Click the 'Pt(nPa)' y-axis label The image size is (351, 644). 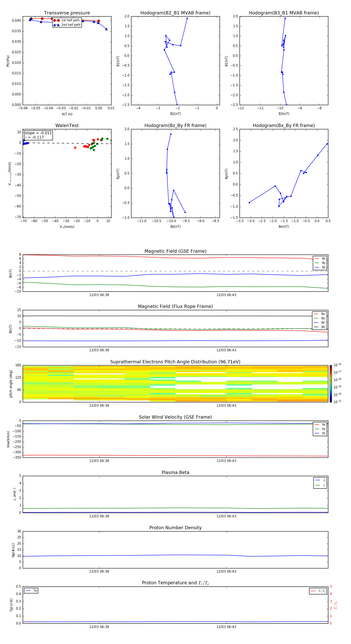[x=8, y=61]
